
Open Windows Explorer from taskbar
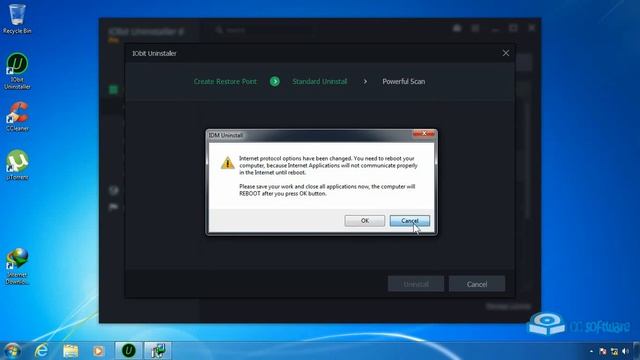click(71, 351)
